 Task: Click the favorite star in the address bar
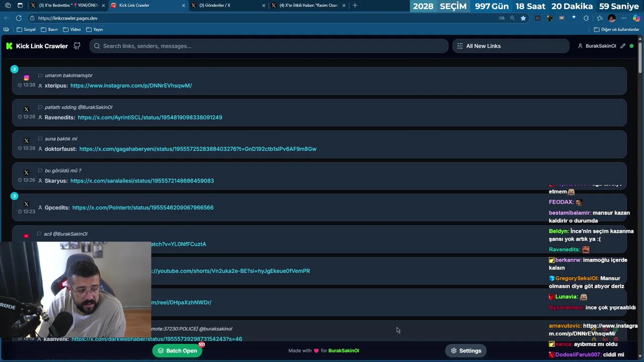[523, 18]
